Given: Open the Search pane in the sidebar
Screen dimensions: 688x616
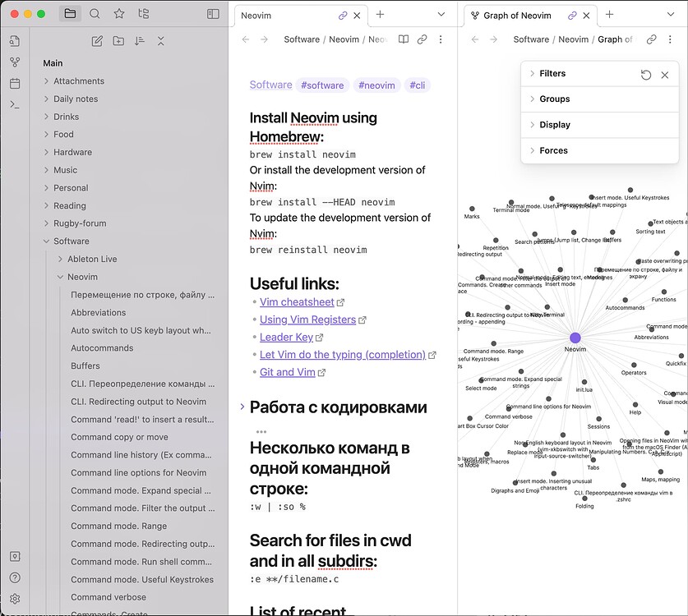Looking at the screenshot, I should [95, 13].
